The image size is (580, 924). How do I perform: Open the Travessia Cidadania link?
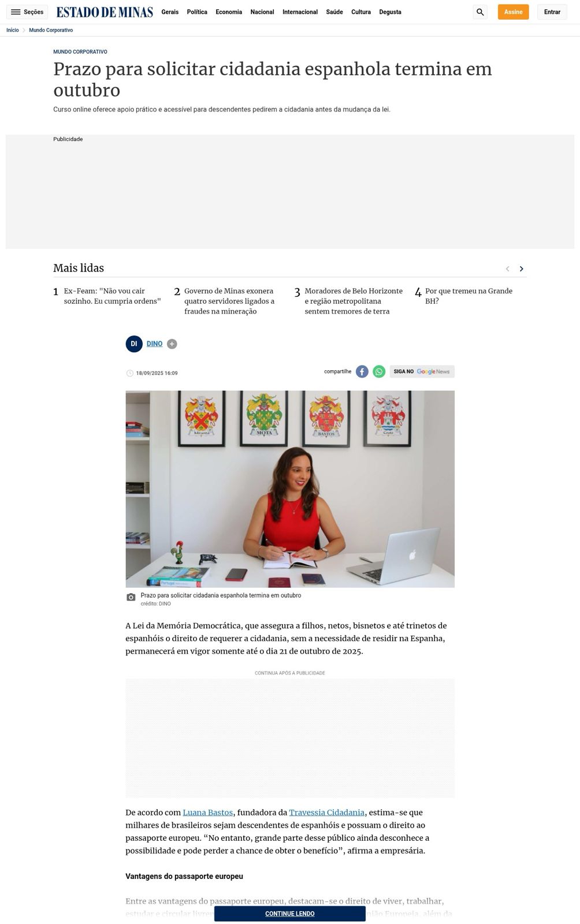tap(327, 813)
